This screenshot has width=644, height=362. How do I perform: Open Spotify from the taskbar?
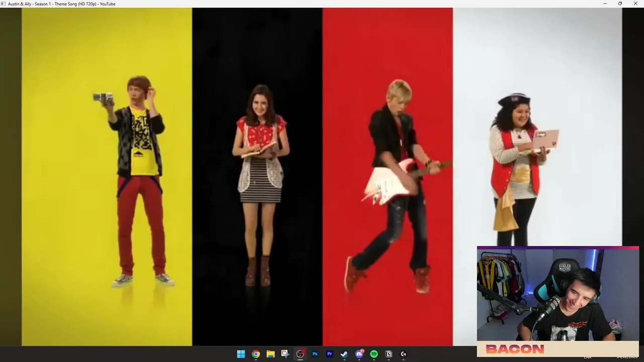(x=374, y=354)
